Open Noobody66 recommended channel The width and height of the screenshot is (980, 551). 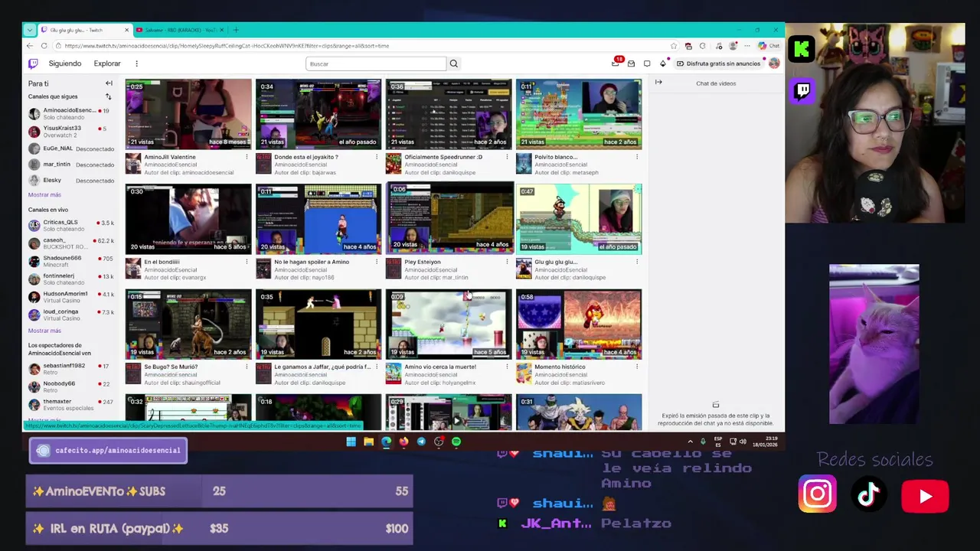70,386
